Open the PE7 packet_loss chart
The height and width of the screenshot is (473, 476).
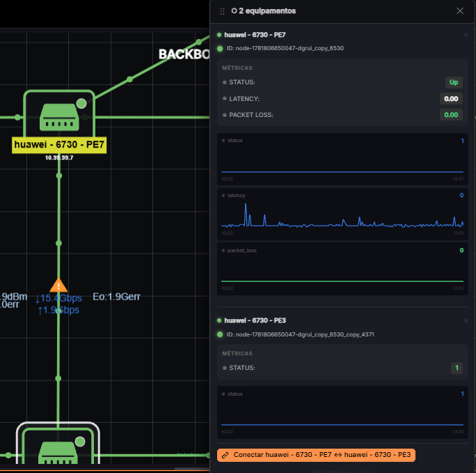pyautogui.click(x=342, y=269)
